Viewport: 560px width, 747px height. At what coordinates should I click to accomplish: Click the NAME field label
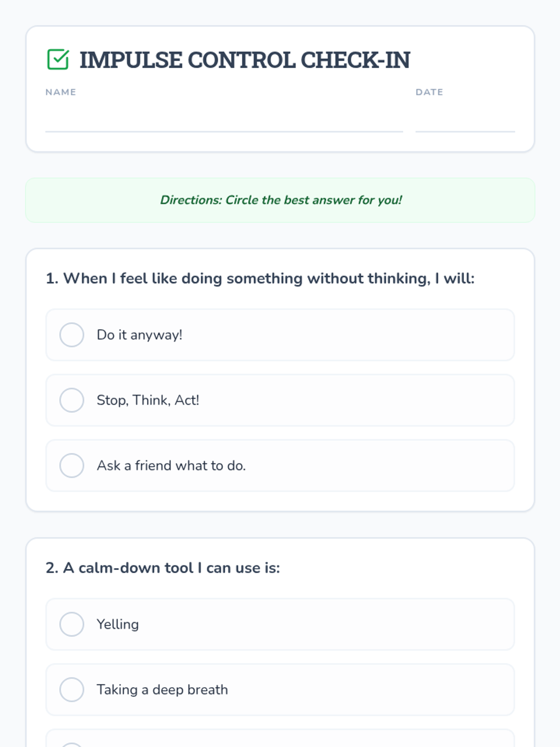coord(61,92)
